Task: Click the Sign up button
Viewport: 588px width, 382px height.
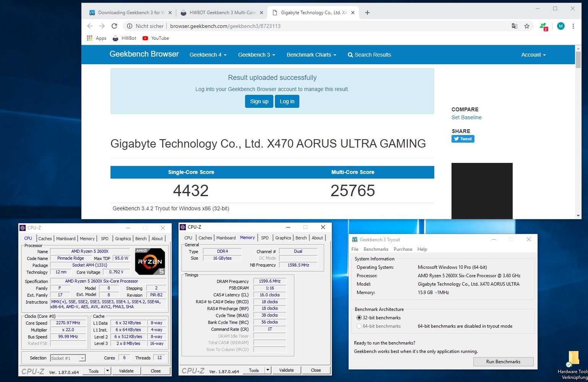Action: [x=259, y=101]
